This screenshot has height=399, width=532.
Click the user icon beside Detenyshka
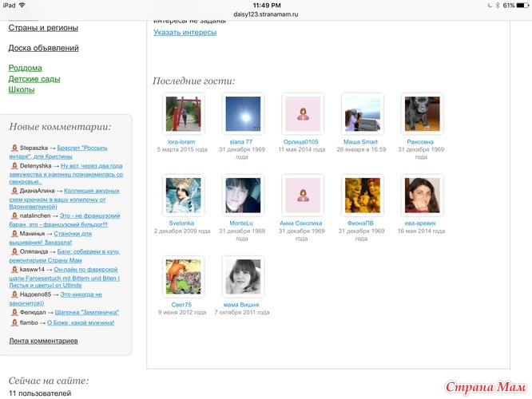(15, 165)
